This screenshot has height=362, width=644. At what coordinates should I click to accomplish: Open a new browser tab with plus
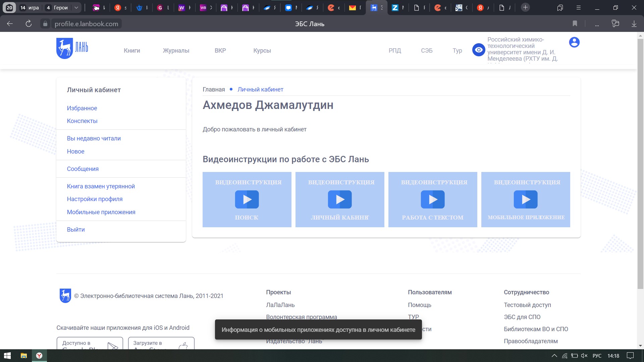click(x=525, y=7)
